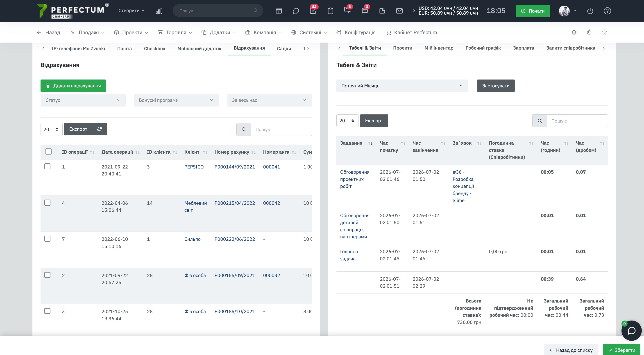Check the row checkbox for PEPSICO operation

pos(47,166)
